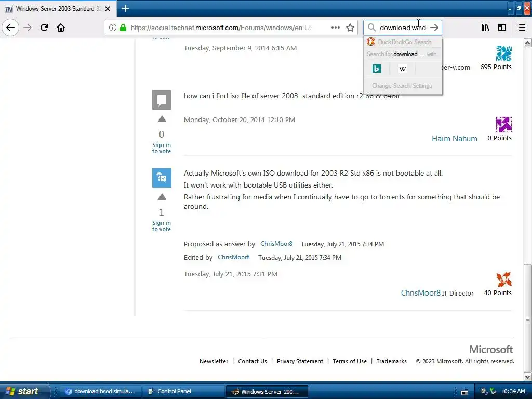Click the forward navigation arrow
This screenshot has width=532, height=399.
click(x=28, y=28)
